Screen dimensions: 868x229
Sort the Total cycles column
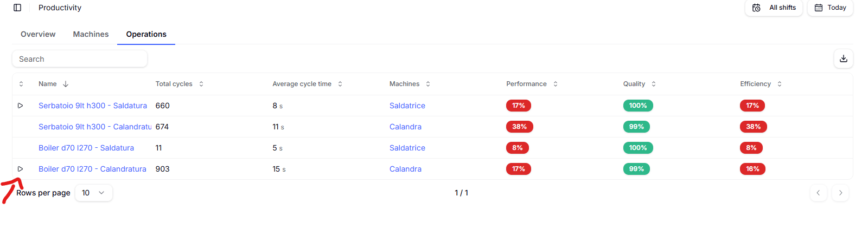click(201, 84)
